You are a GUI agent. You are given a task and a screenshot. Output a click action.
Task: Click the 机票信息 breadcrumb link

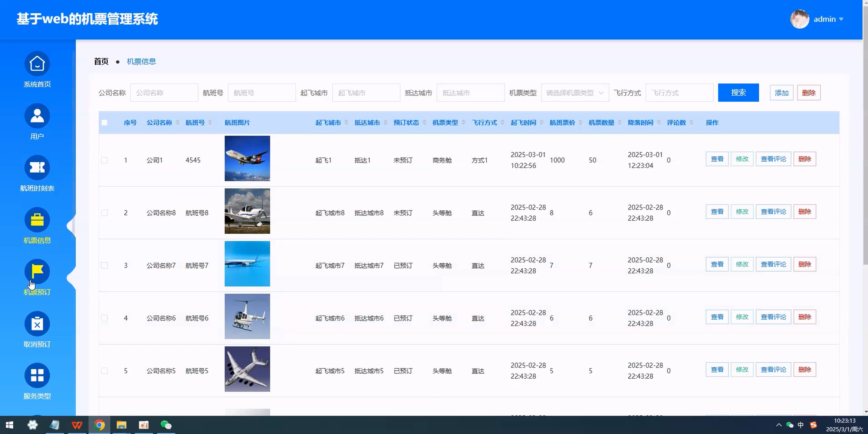[141, 61]
